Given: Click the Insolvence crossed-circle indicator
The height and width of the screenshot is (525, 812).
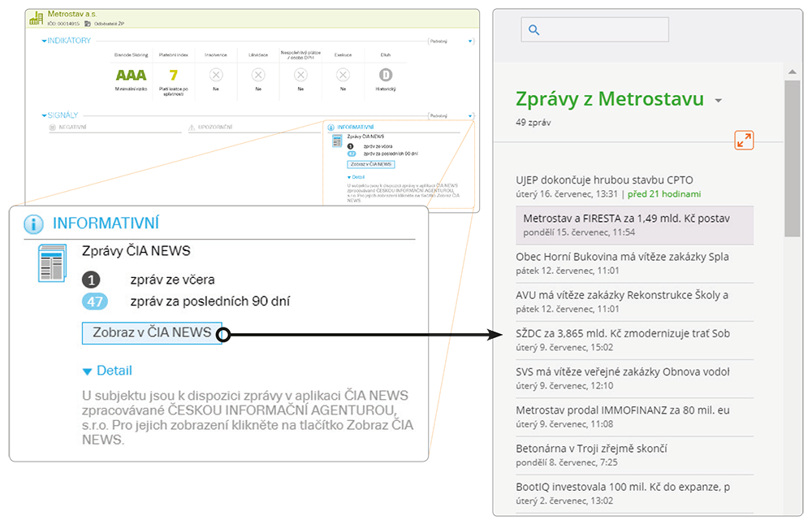Looking at the screenshot, I should point(216,75).
